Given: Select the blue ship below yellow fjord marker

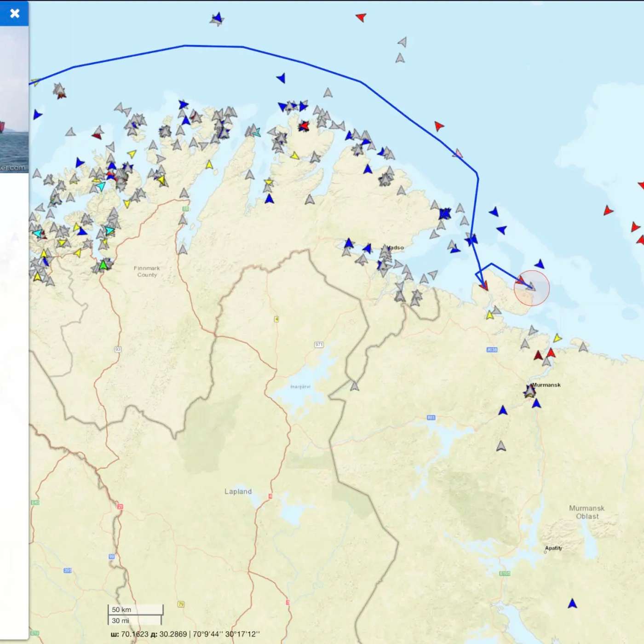Looking at the screenshot, I should (x=269, y=199).
